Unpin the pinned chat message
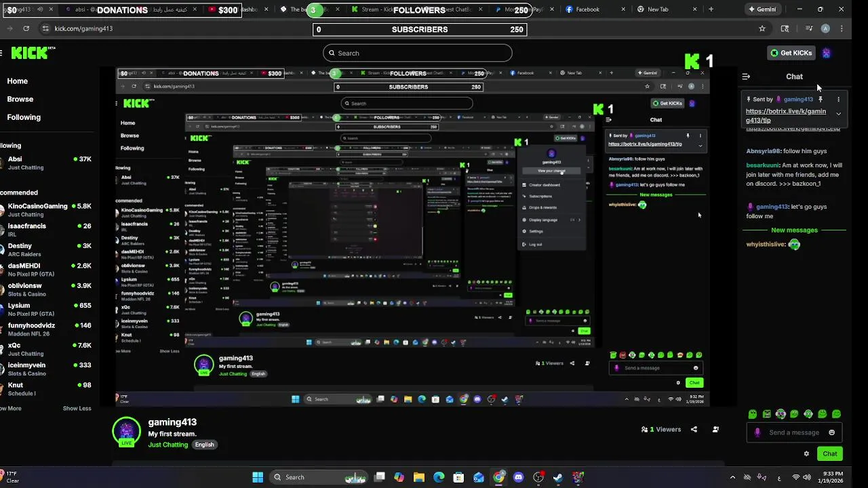The image size is (868, 488). point(820,100)
